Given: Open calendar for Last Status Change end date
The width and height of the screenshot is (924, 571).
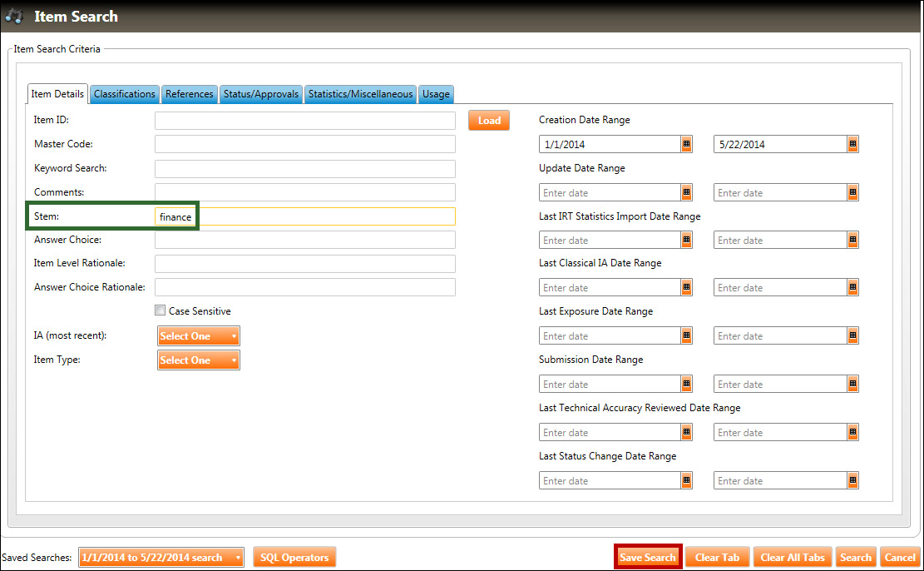Looking at the screenshot, I should tap(852, 481).
